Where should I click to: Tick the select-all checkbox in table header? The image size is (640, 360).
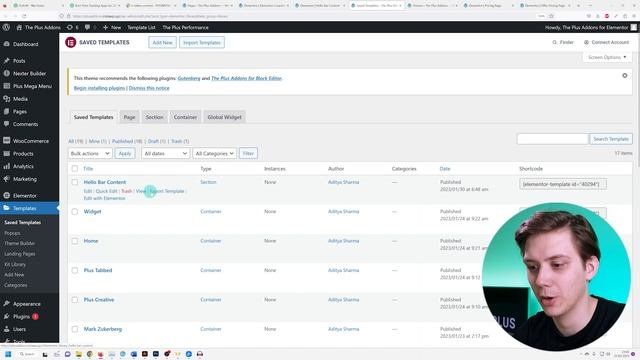75,169
